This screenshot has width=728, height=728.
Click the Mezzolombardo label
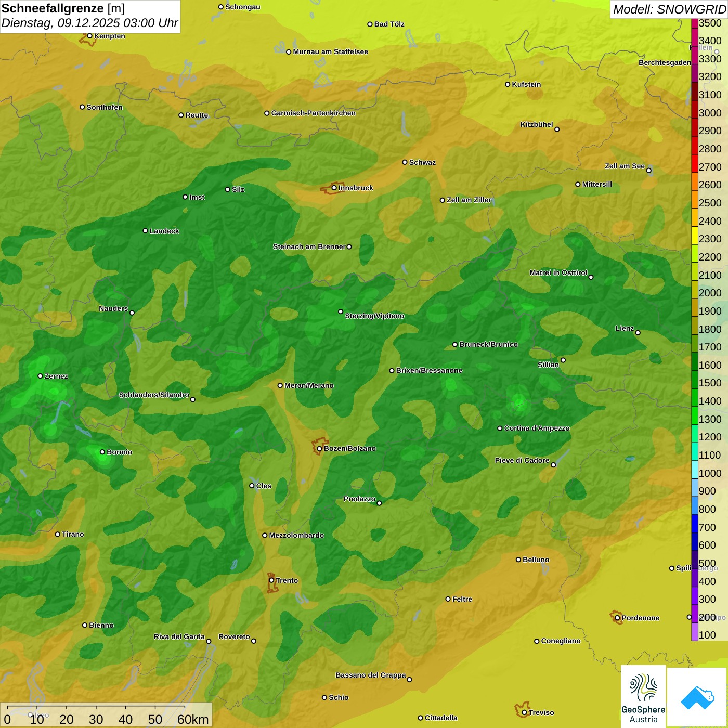[296, 535]
